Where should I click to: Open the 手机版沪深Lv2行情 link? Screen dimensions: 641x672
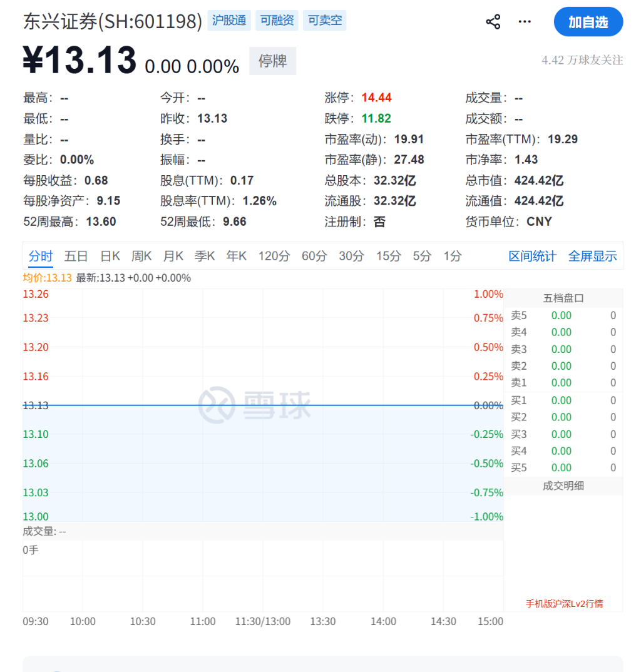(x=564, y=604)
